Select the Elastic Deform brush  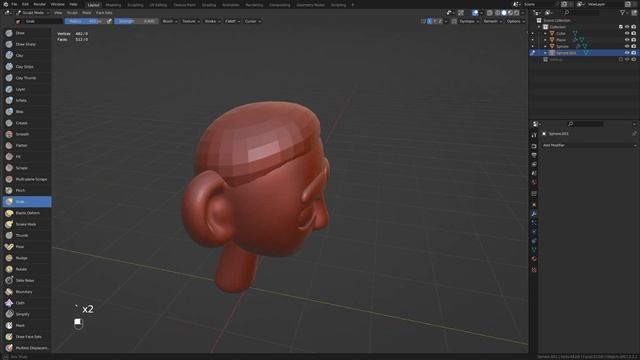point(27,213)
